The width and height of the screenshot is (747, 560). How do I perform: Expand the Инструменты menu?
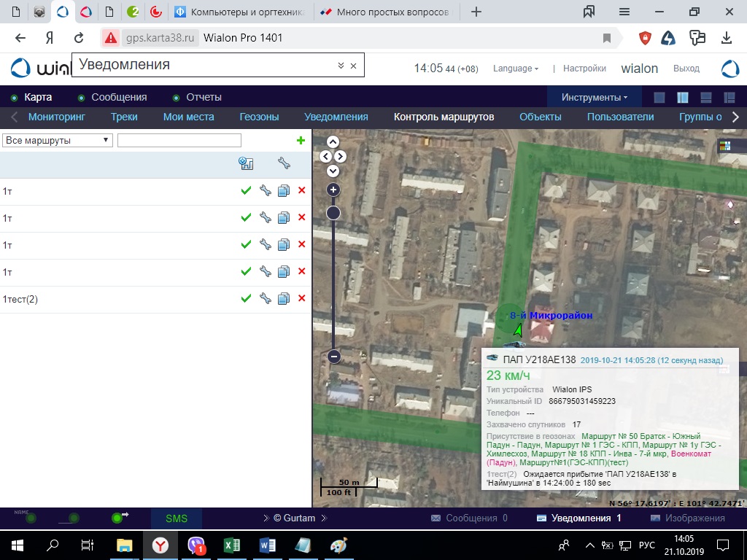(x=594, y=97)
